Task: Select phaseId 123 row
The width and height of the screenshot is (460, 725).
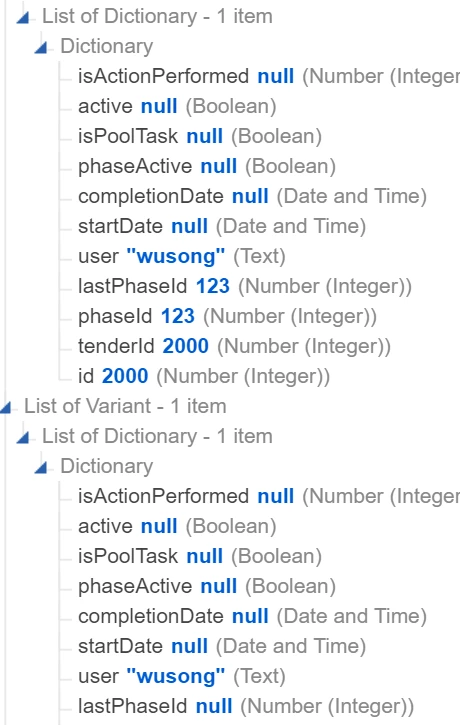Action: (227, 316)
